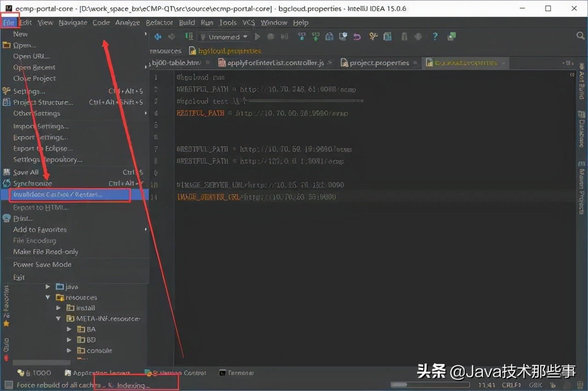
Task: Open the Build menu
Action: coord(187,22)
